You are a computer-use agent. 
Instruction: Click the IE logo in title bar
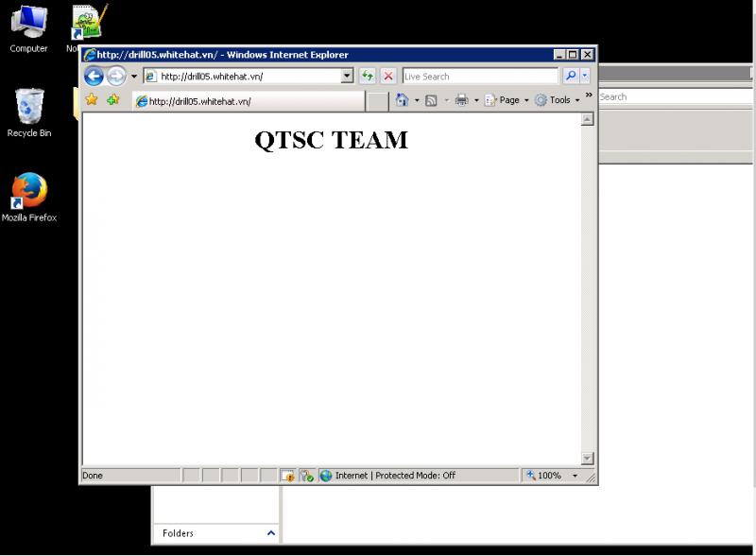tap(90, 55)
